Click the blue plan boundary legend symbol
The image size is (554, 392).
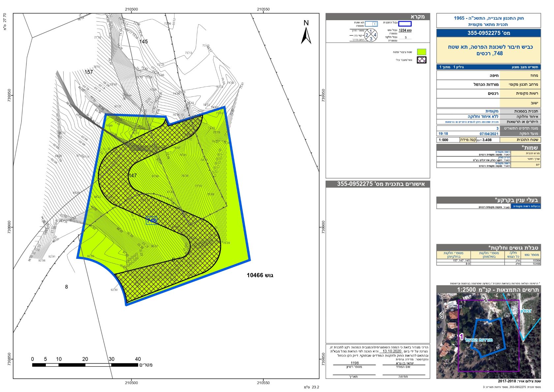point(405,24)
